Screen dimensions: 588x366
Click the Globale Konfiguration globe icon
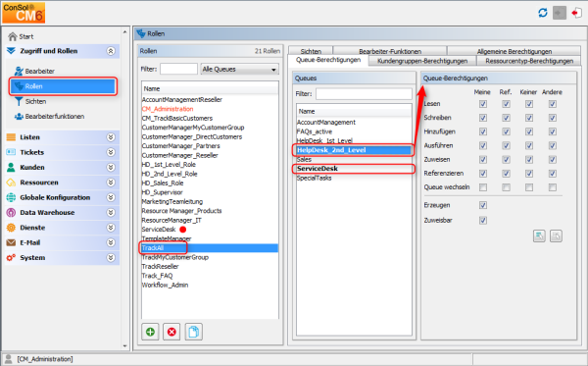click(x=11, y=197)
